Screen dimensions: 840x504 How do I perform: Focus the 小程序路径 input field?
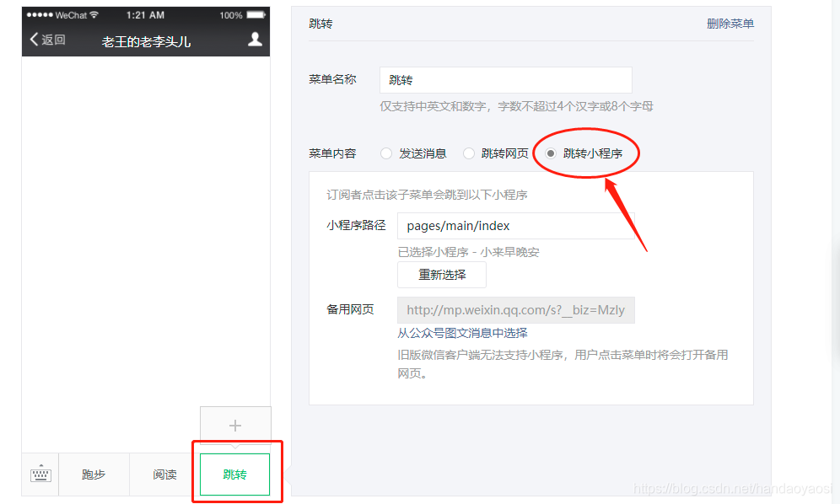516,226
